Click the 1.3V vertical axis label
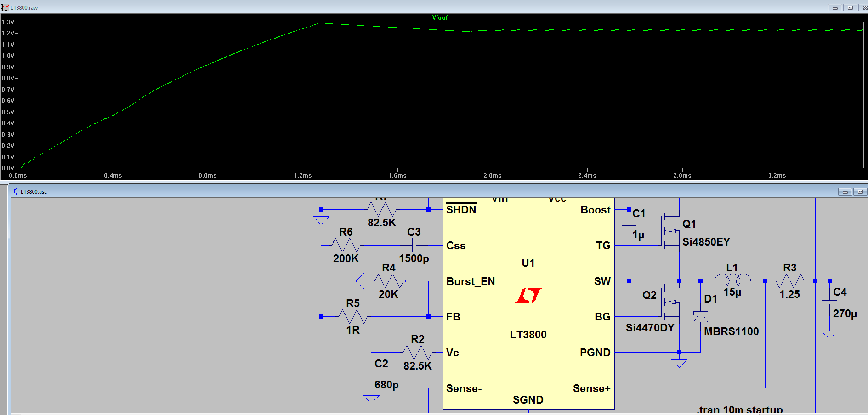The image size is (868, 415). [x=8, y=22]
